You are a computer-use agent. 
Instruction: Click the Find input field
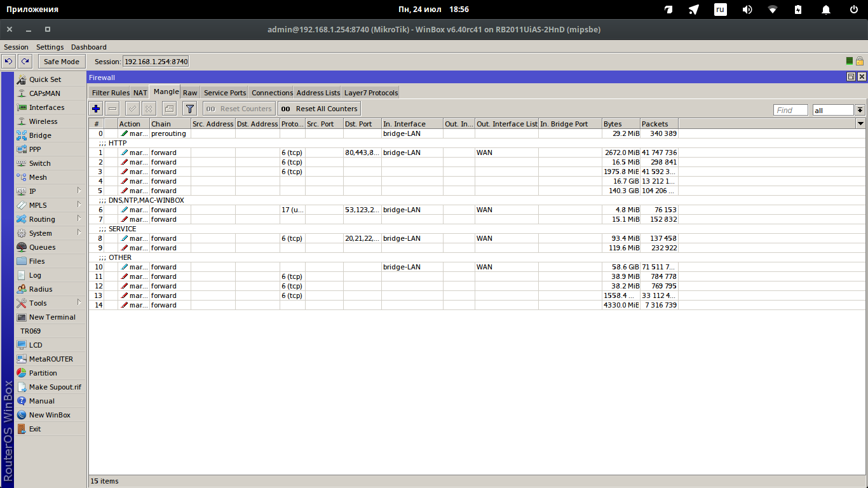click(790, 110)
